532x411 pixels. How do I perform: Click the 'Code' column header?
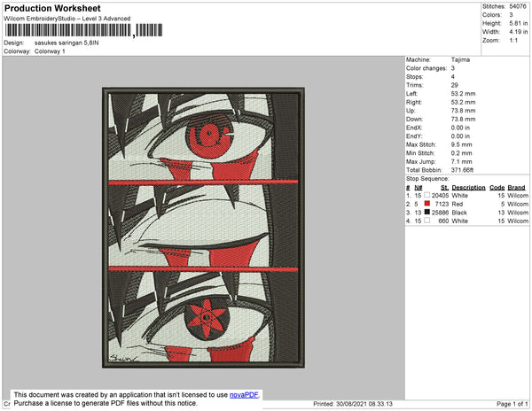click(497, 188)
